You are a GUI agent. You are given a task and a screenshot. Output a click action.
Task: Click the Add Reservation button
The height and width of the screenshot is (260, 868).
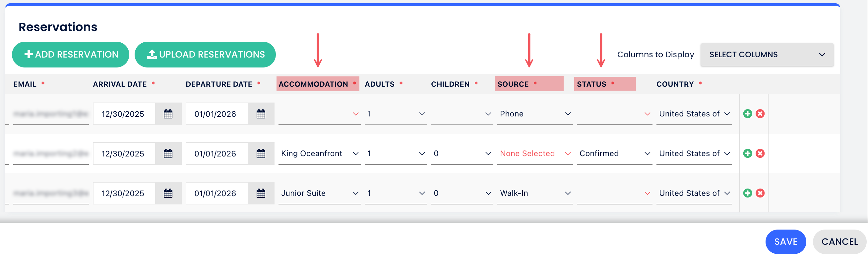71,55
